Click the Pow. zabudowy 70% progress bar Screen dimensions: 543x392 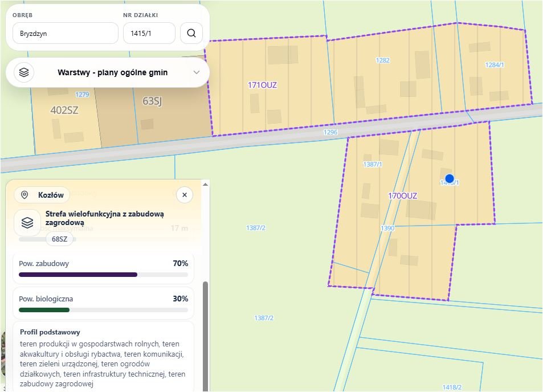click(103, 275)
